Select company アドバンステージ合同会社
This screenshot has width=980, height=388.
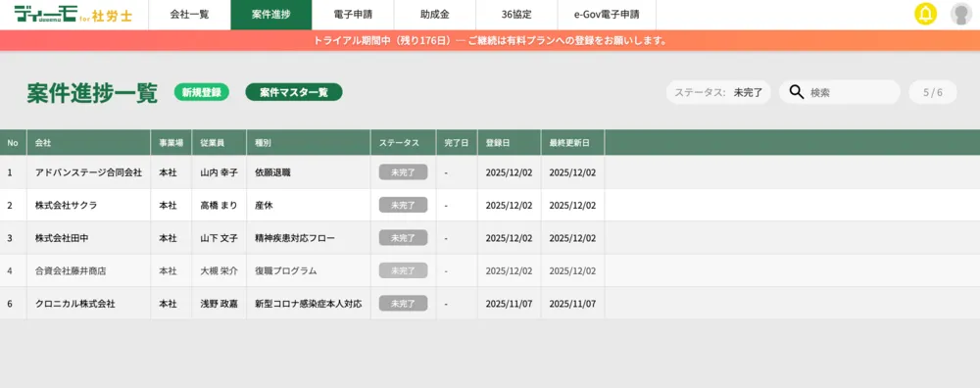pos(89,172)
